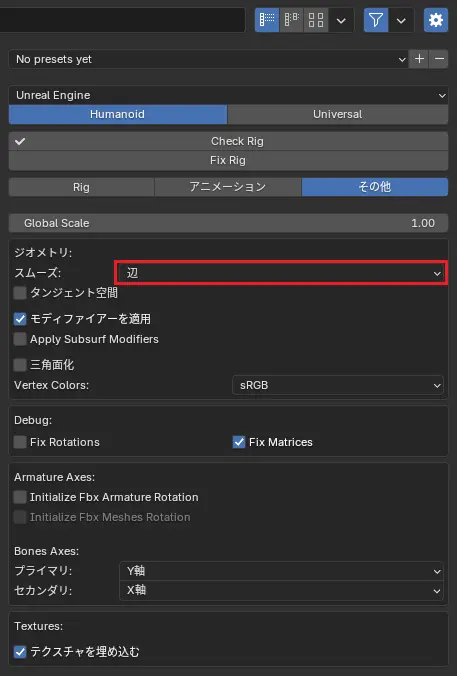Open the スムーズ dropdown set to 辺
Image resolution: width=457 pixels, height=676 pixels.
coord(281,273)
